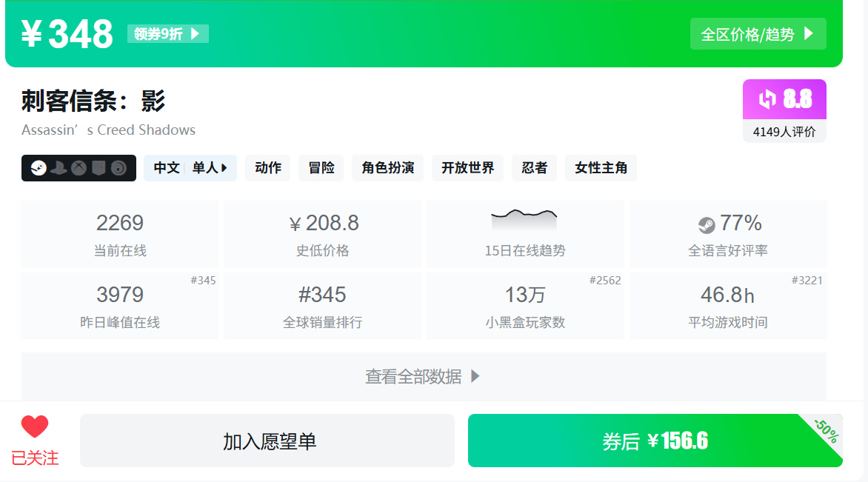This screenshot has height=482, width=868.
Task: Select the 角色扮演 tag
Action: 387,167
